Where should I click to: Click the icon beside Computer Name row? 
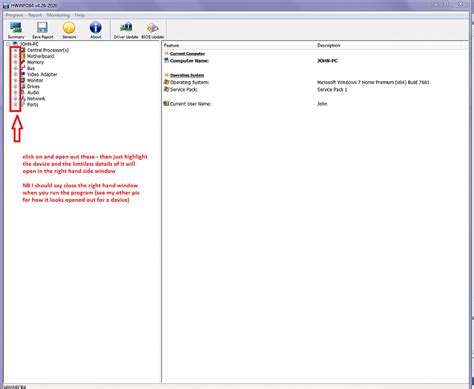(166, 61)
